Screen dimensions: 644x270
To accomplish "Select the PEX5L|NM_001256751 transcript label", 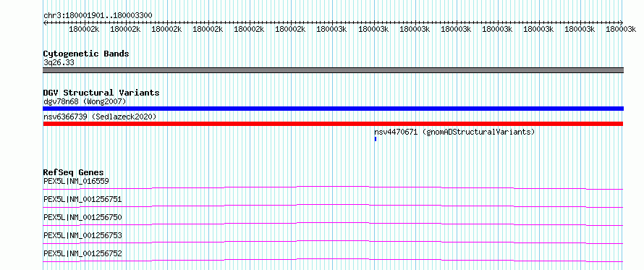I will coord(82,199).
